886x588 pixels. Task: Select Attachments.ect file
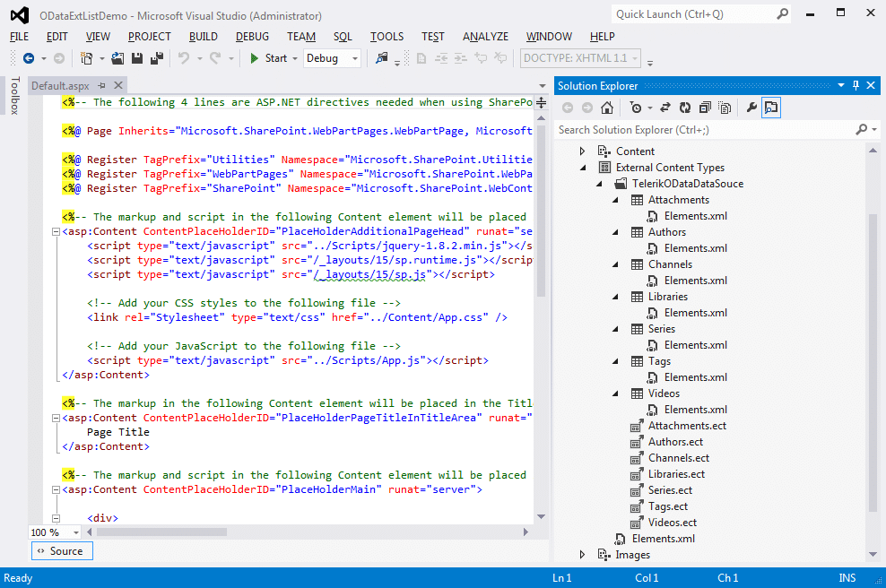[687, 426]
